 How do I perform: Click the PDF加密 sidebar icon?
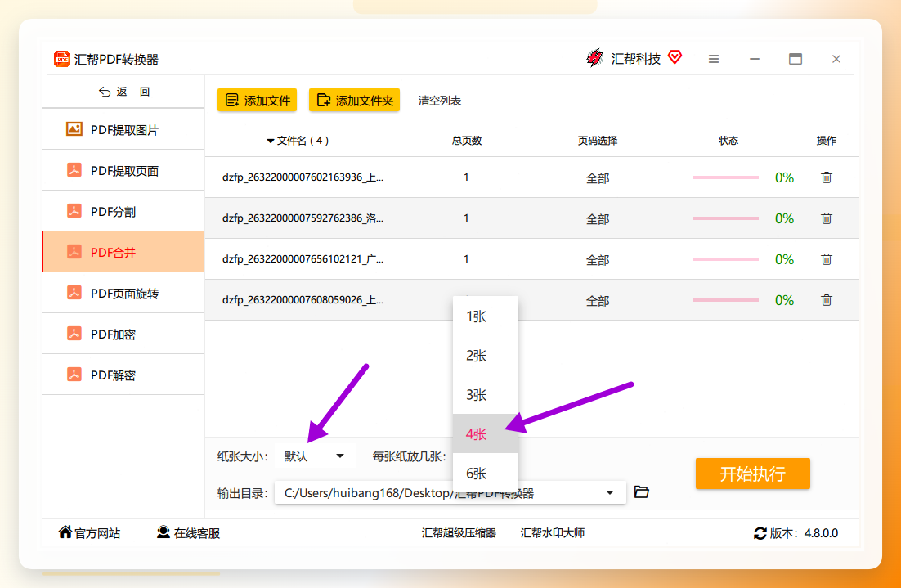pos(74,334)
